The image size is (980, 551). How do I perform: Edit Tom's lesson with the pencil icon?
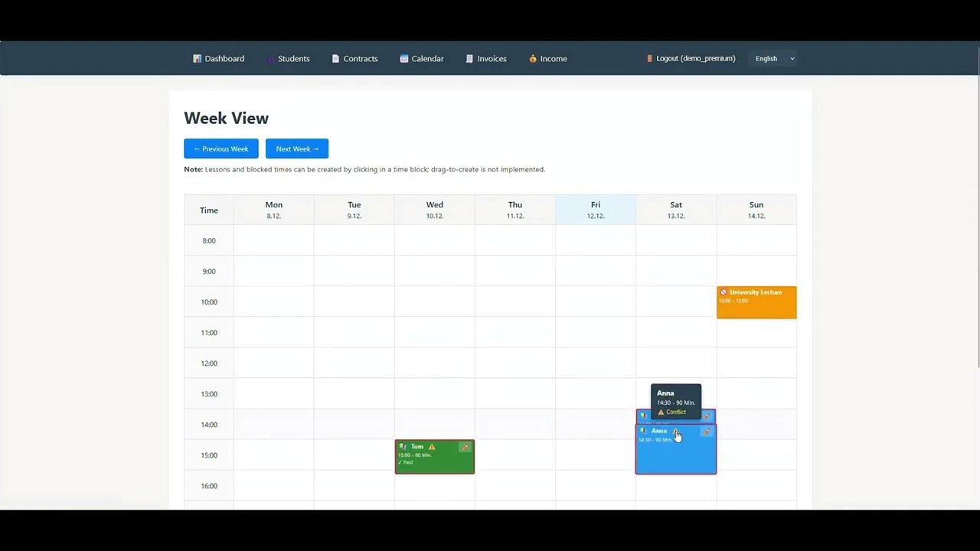[x=465, y=447]
